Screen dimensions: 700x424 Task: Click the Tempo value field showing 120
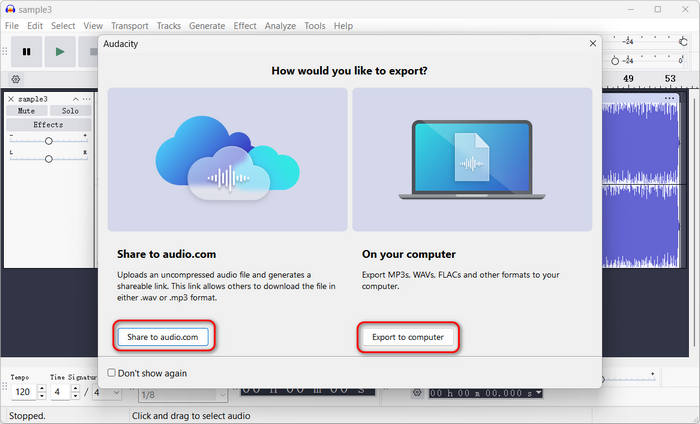(x=24, y=392)
